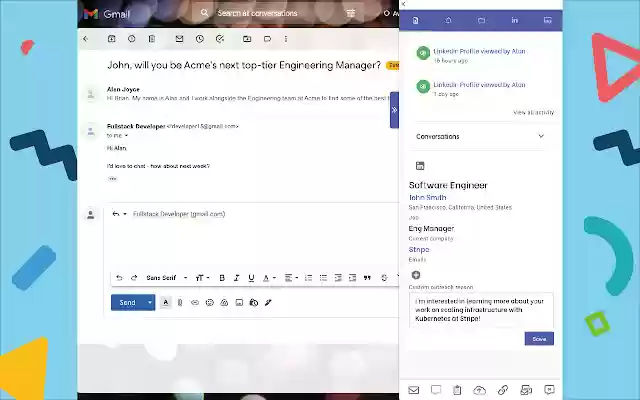Open the text alignment dropdown
The image size is (640, 400).
[x=291, y=278]
